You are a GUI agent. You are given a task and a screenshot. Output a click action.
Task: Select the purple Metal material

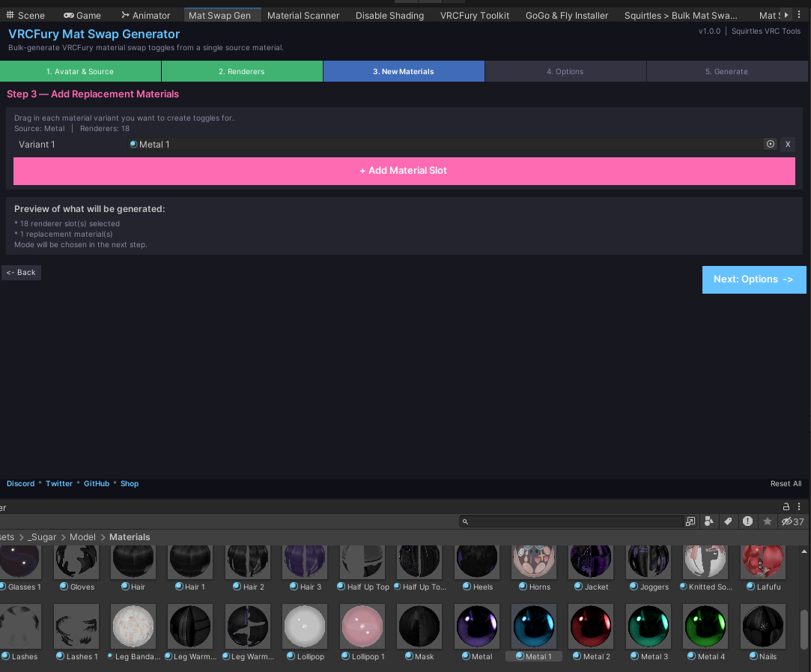pos(477,632)
